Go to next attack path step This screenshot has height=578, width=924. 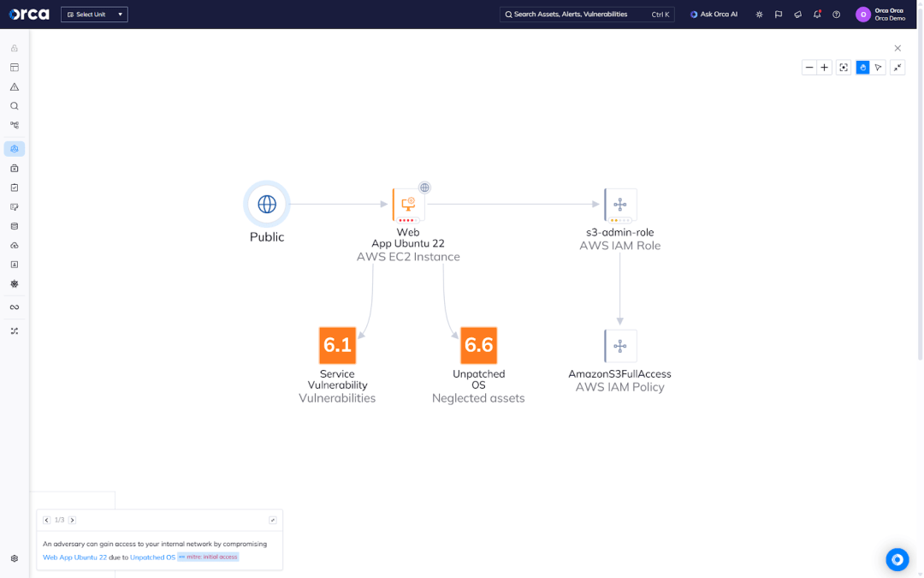point(72,521)
